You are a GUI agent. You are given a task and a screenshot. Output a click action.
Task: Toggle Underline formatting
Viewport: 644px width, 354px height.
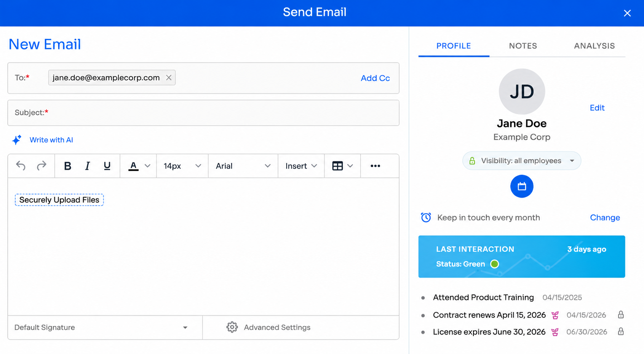click(107, 166)
